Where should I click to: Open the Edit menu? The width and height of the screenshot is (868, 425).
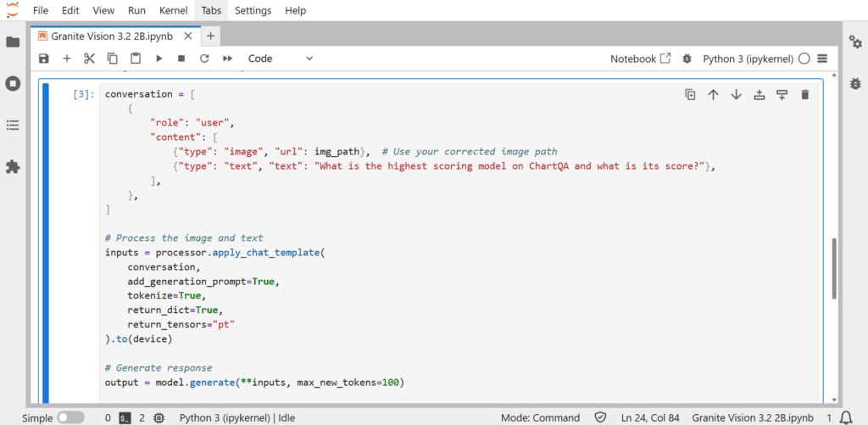[x=70, y=10]
